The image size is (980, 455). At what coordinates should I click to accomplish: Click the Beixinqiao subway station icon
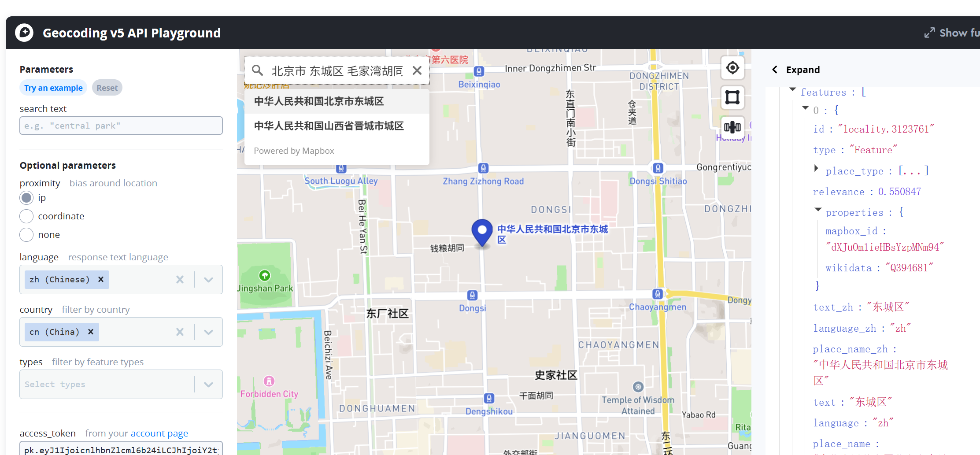(479, 71)
